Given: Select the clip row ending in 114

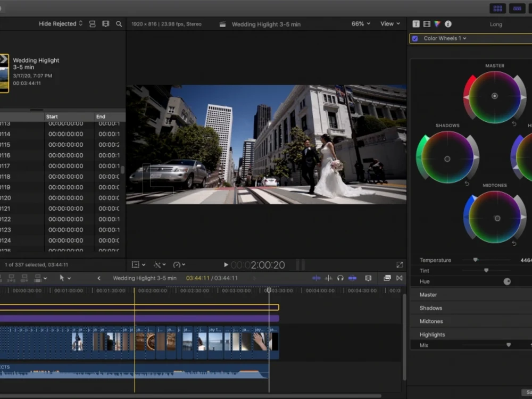Looking at the screenshot, I should [63, 134].
